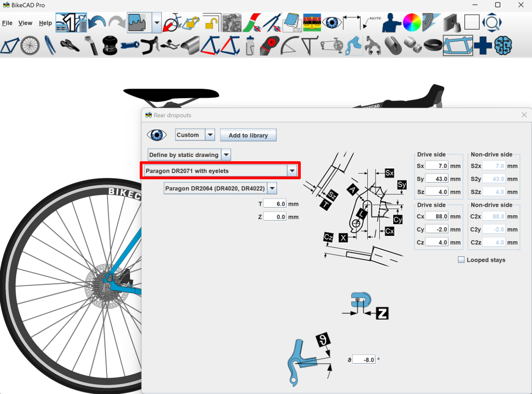Expand the Paragon DR2064 dropdown
Viewport: 532px width, 394px height.
(x=272, y=189)
